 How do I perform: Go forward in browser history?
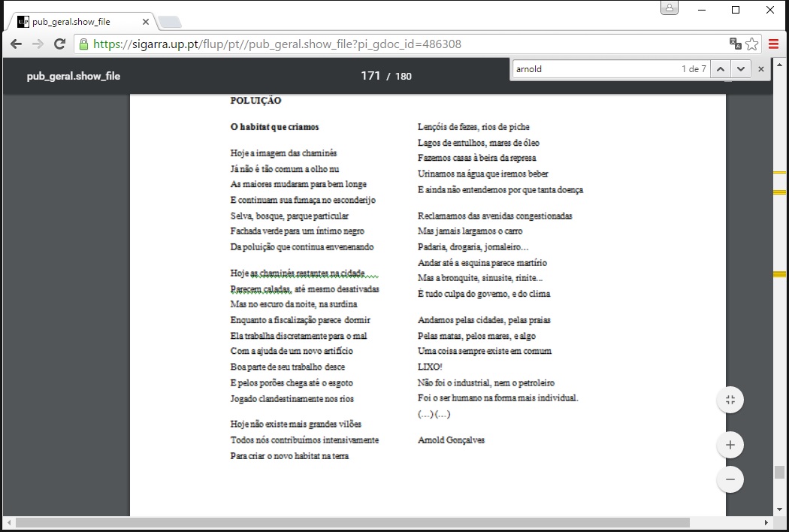[x=38, y=44]
